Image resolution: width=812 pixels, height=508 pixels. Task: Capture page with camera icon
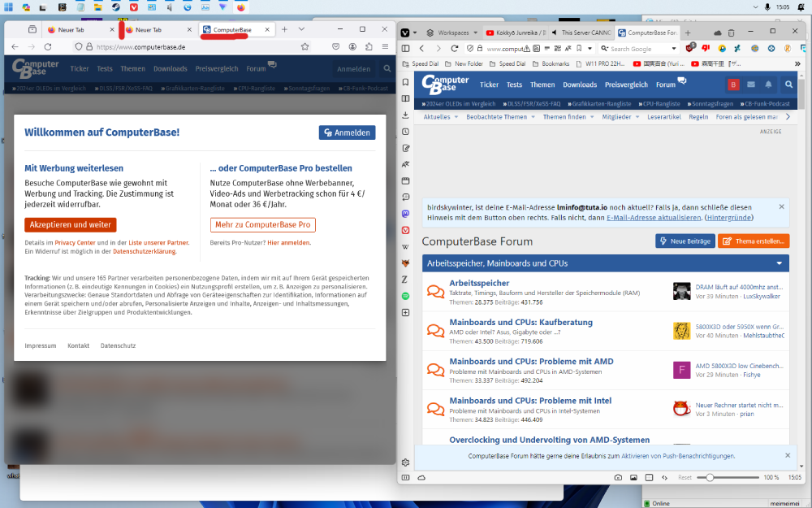[618, 477]
